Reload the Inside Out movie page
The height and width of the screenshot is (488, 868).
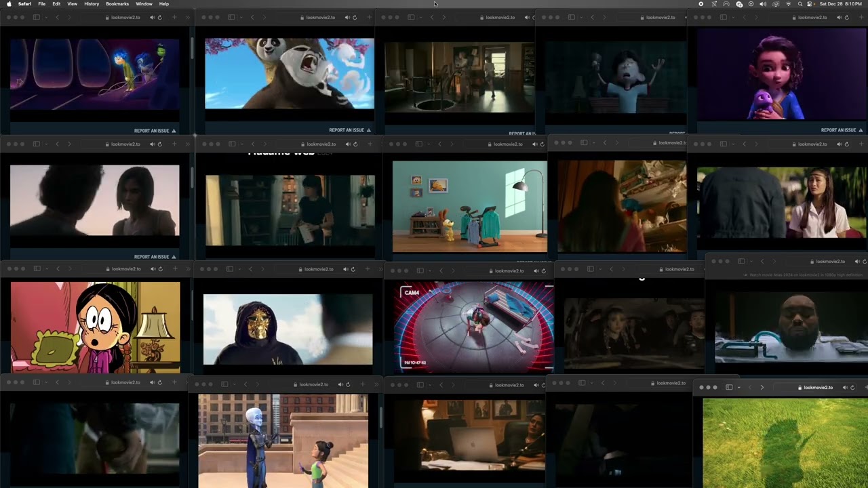pos(159,17)
